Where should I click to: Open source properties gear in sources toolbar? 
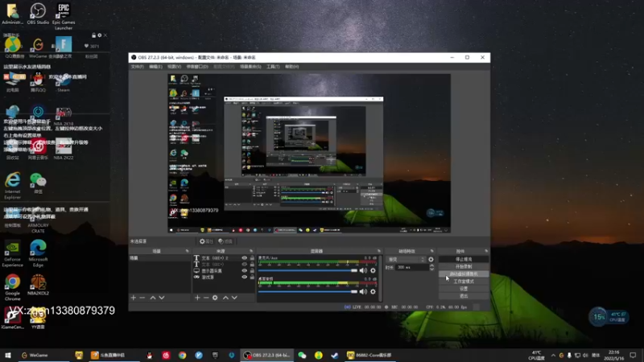pos(215,298)
